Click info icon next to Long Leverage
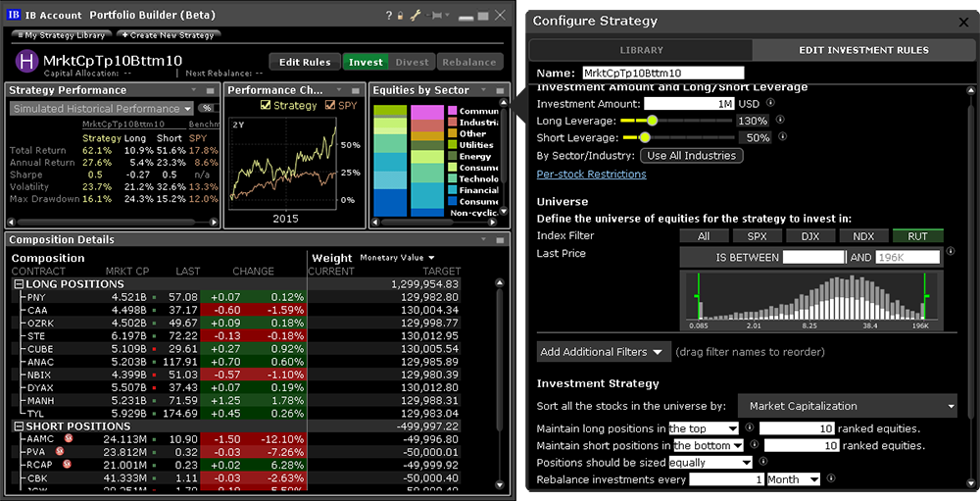The width and height of the screenshot is (980, 501). pos(780,120)
